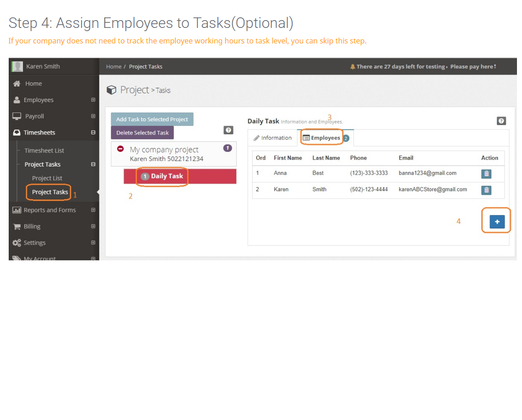This screenshot has height=420, width=522.
Task: Select the Daily Task tree item
Action: pos(180,176)
